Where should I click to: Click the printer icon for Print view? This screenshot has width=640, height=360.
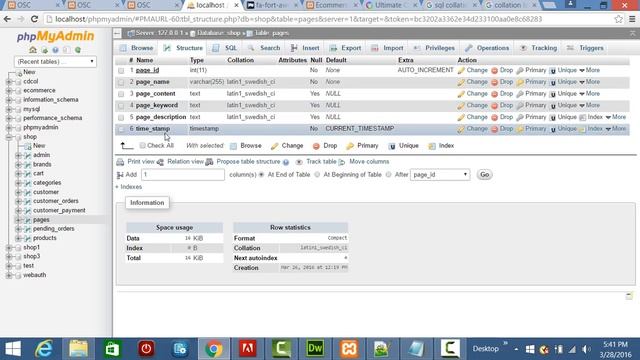pos(120,162)
